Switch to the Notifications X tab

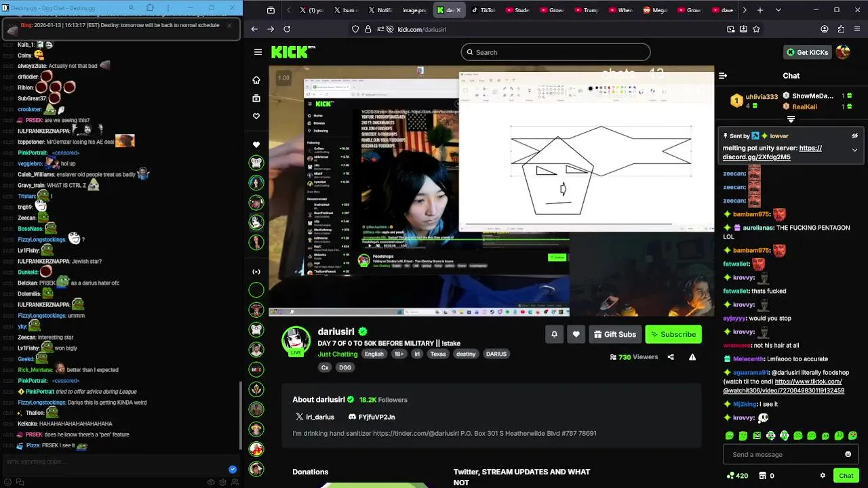[380, 10]
